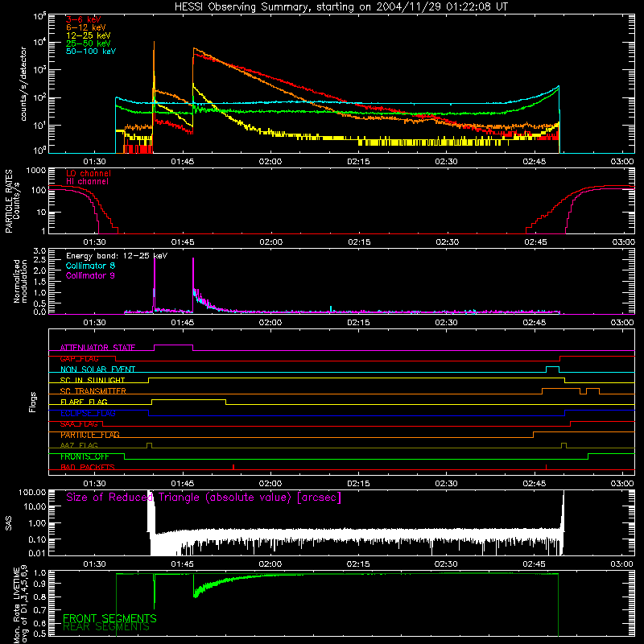The image size is (644, 644).
Task: Click the 1000 value on particle rates axis
Action: click(x=36, y=171)
